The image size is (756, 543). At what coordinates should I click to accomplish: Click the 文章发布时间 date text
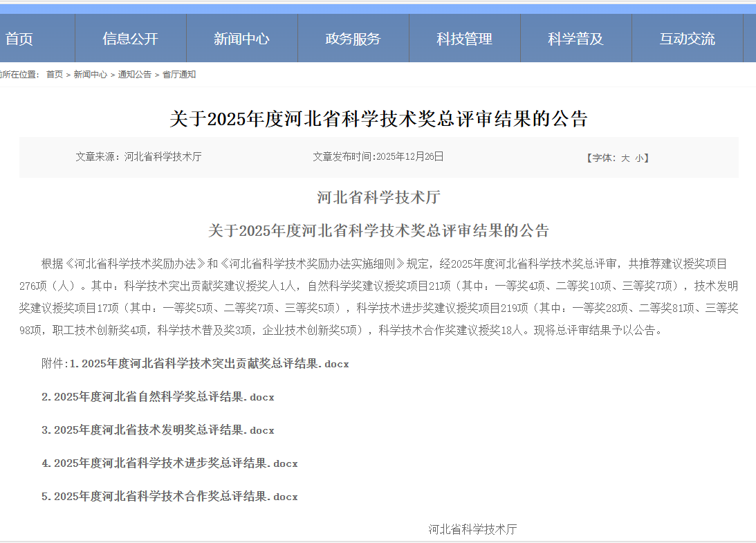click(378, 157)
